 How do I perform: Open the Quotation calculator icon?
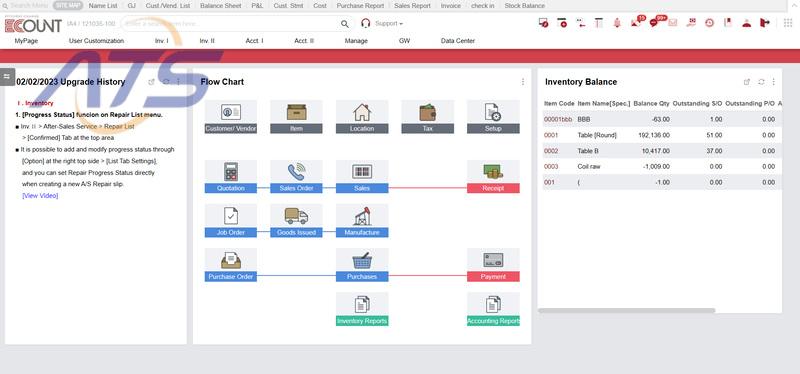pos(231,171)
